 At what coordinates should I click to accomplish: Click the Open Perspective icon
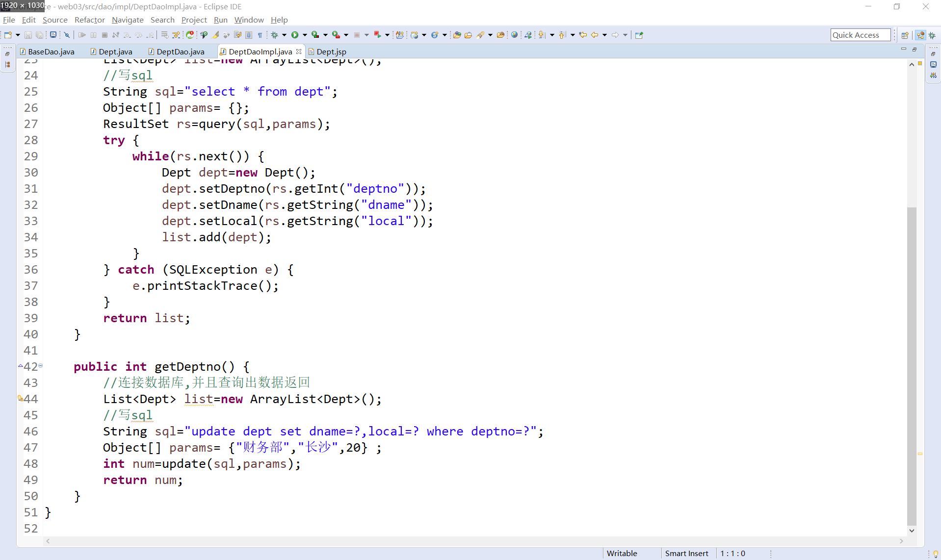905,35
